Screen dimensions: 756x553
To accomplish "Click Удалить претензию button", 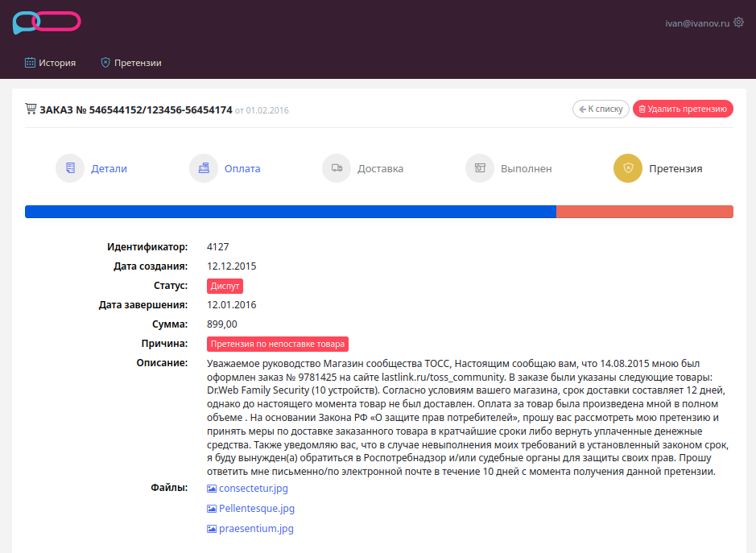I will (683, 109).
